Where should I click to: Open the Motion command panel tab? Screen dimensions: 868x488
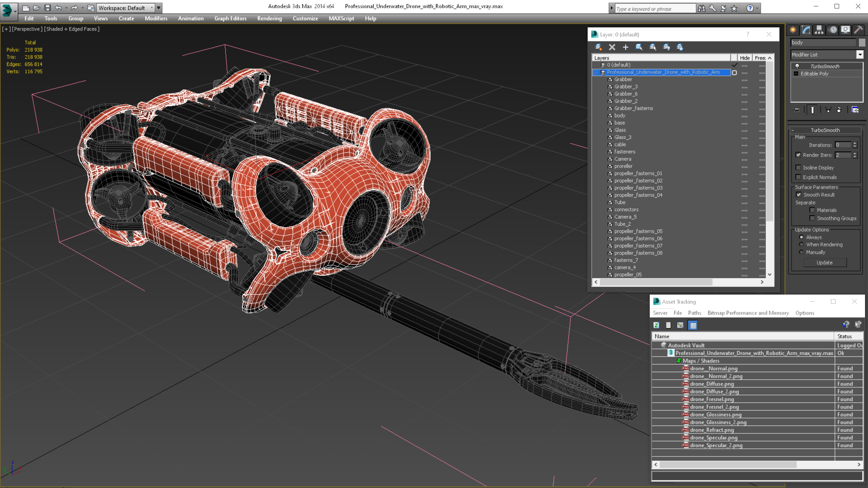pos(833,30)
